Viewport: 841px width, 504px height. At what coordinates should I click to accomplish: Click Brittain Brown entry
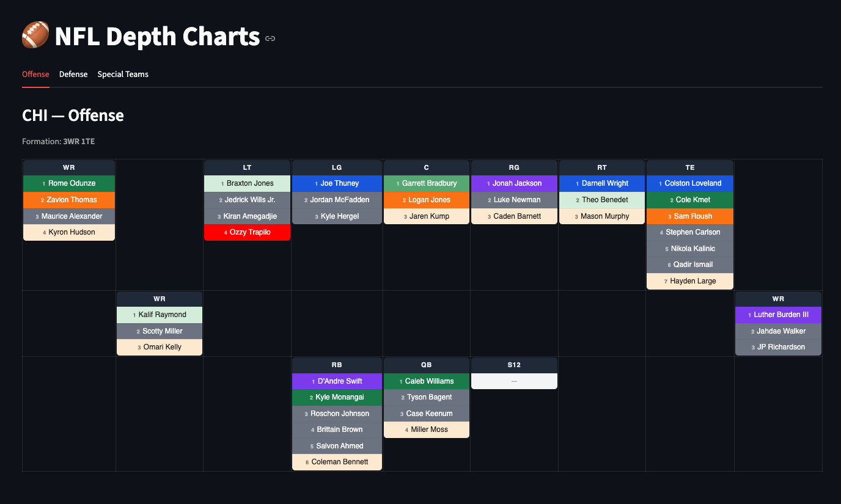pos(337,429)
